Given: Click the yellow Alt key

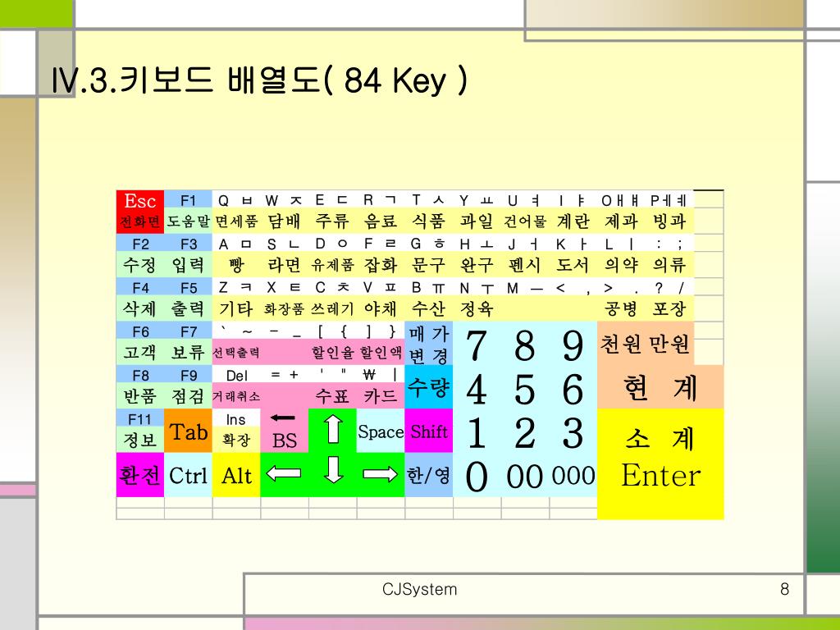Looking at the screenshot, I should pyautogui.click(x=236, y=475).
